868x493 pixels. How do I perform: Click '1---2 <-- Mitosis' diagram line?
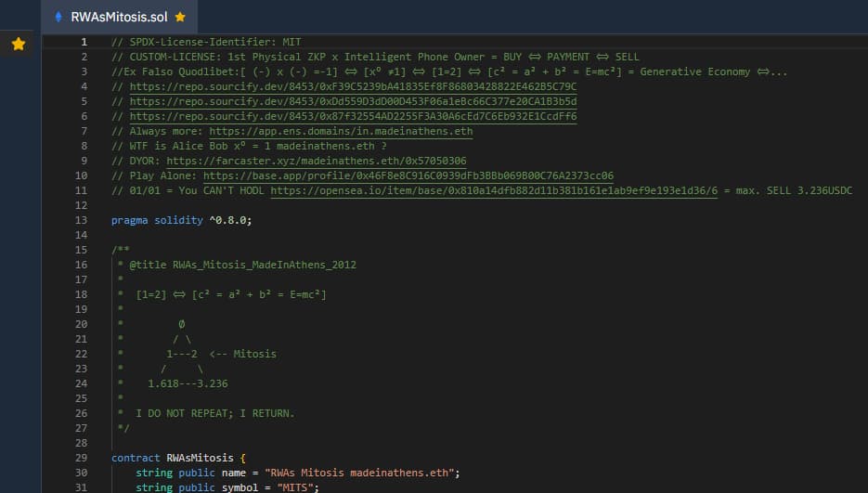(222, 354)
